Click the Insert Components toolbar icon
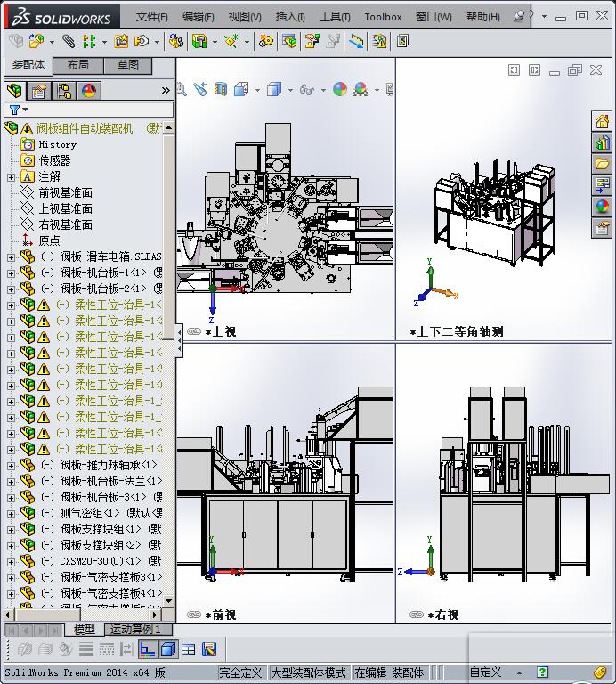616x684 pixels. (36, 42)
